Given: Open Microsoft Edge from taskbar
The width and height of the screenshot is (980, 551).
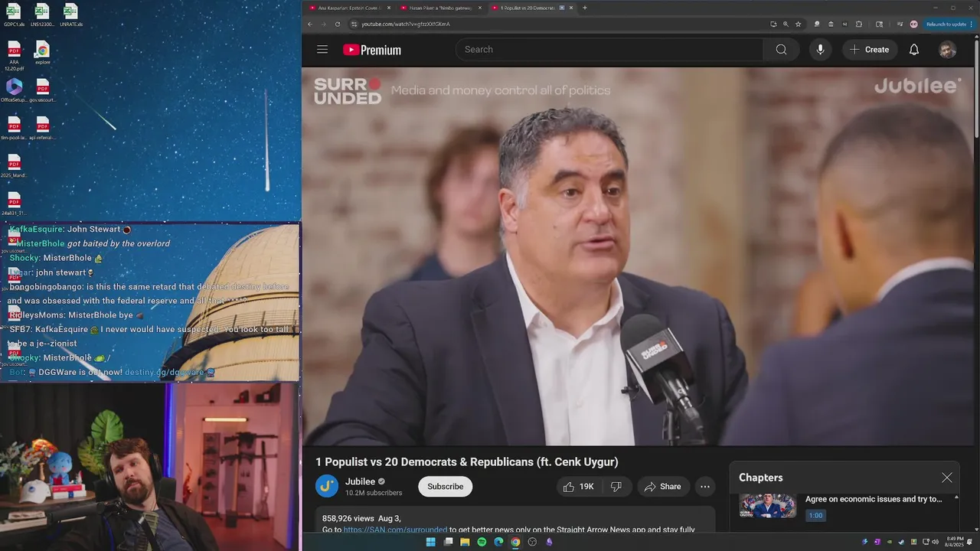Looking at the screenshot, I should 498,542.
